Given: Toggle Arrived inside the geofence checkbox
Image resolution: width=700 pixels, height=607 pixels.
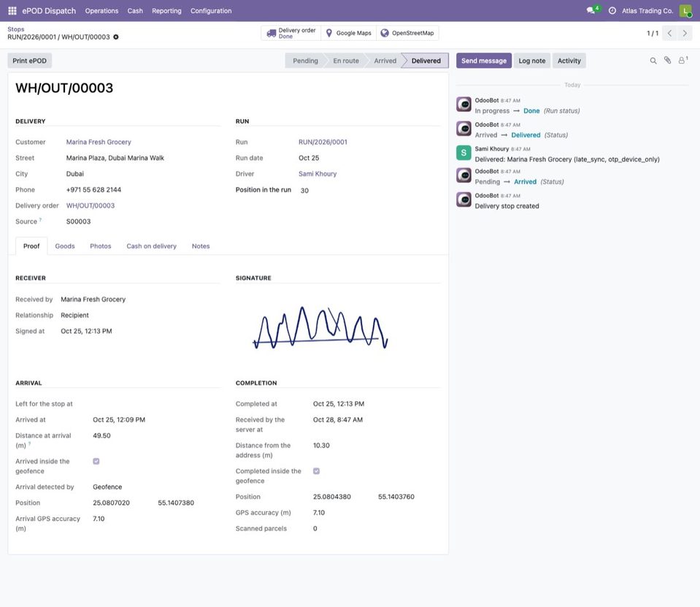Looking at the screenshot, I should 96,462.
